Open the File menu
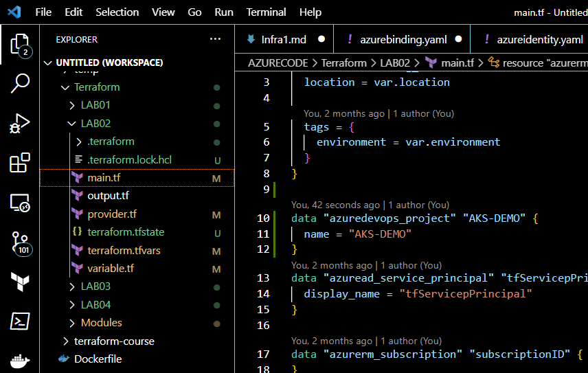This screenshot has height=373, width=588. click(43, 12)
